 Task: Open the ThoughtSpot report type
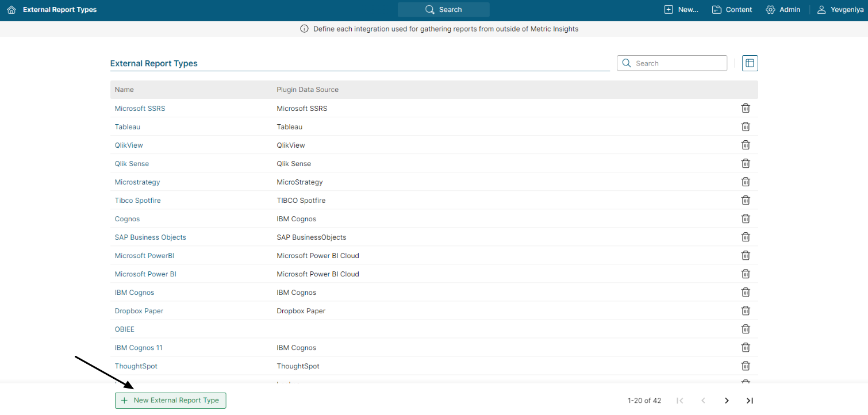click(136, 366)
